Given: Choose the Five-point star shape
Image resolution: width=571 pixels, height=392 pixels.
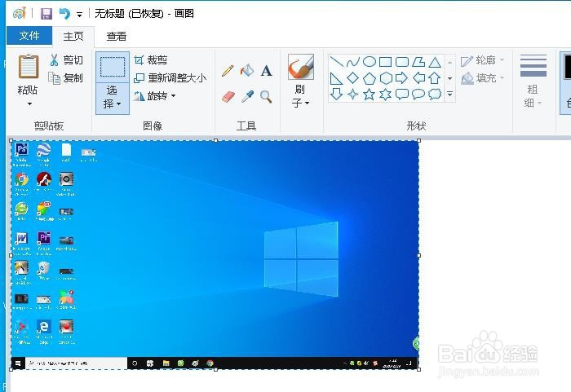Looking at the screenshot, I should [x=369, y=95].
